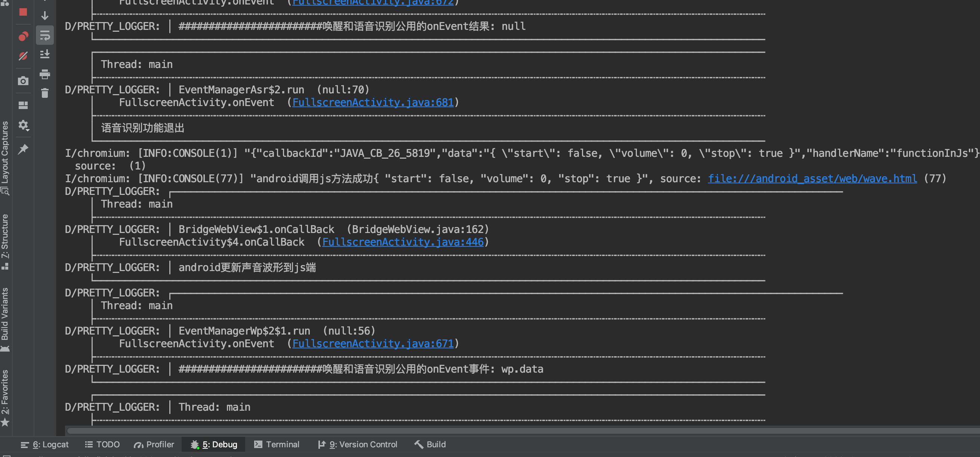Click the red Stop debug button
The width and height of the screenshot is (980, 457).
(23, 12)
